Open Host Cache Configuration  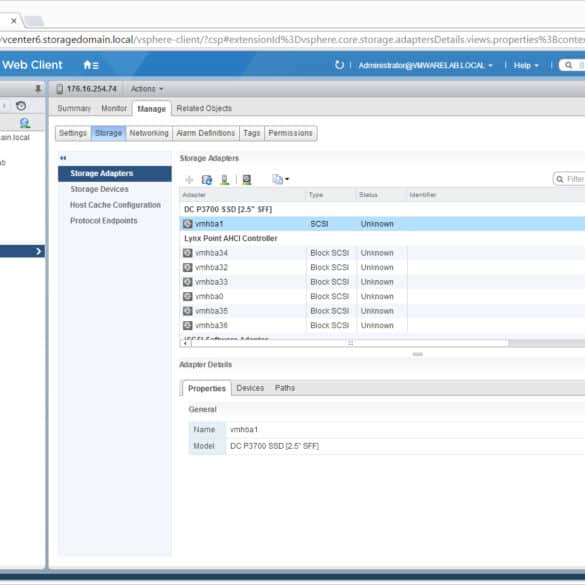[115, 205]
